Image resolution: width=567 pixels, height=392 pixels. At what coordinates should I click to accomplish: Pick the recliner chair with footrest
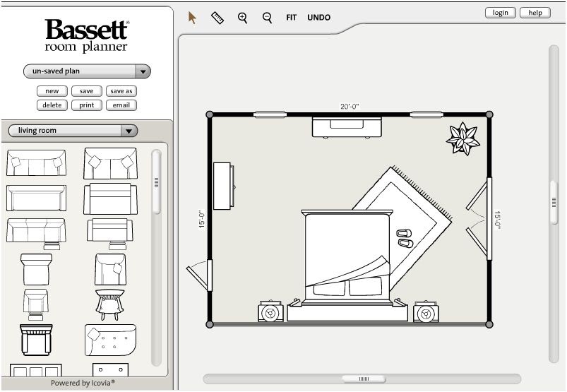pos(36,304)
